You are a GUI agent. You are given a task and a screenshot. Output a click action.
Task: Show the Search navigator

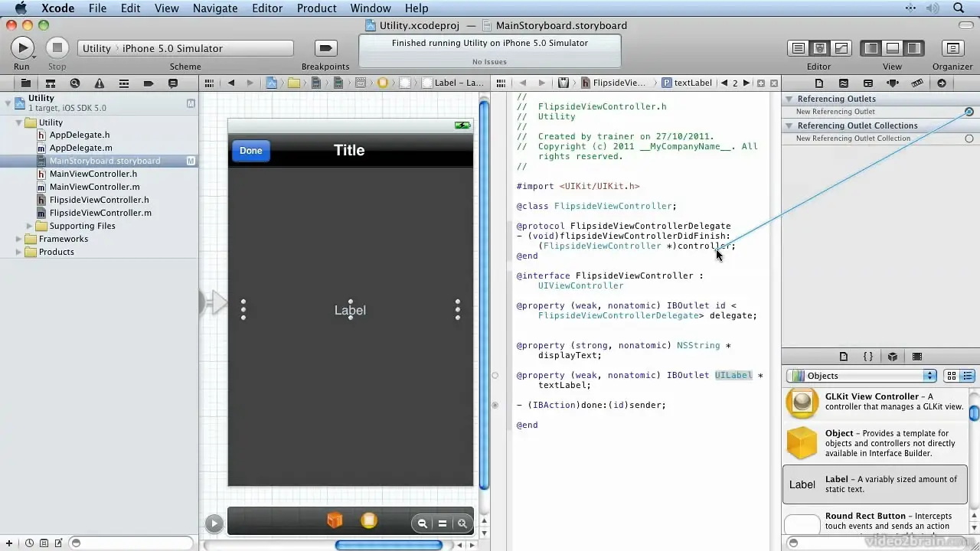pos(74,83)
